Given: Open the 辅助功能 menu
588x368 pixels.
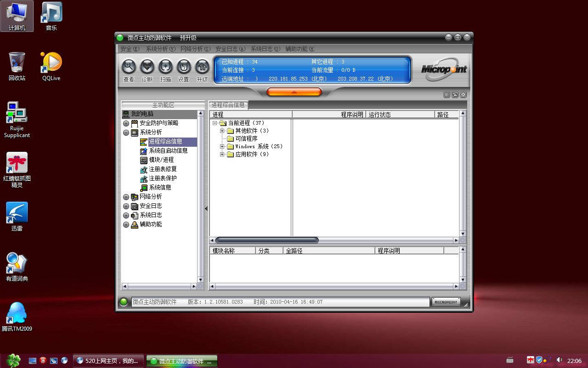Looking at the screenshot, I should [x=300, y=49].
